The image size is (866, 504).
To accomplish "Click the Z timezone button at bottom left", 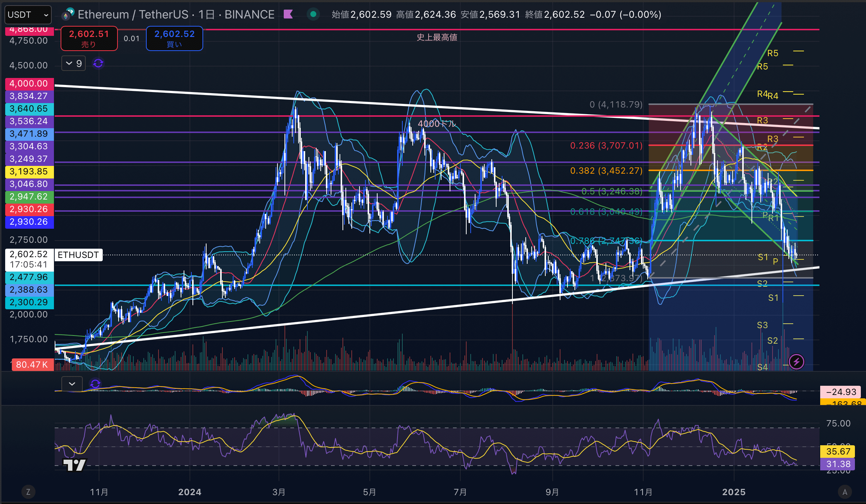I will [x=28, y=492].
